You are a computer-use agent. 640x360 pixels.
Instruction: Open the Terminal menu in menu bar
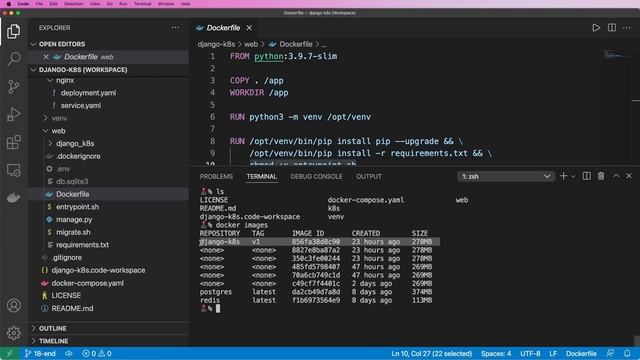[x=142, y=4]
